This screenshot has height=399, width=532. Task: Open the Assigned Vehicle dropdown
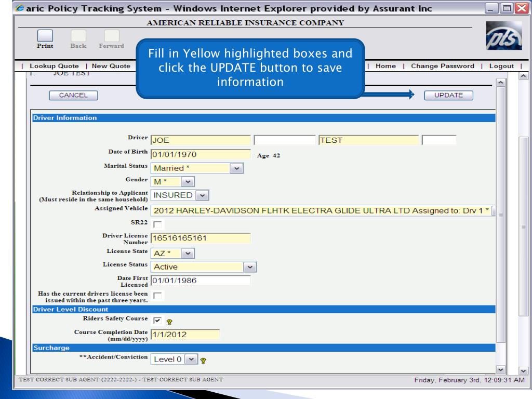494,211
